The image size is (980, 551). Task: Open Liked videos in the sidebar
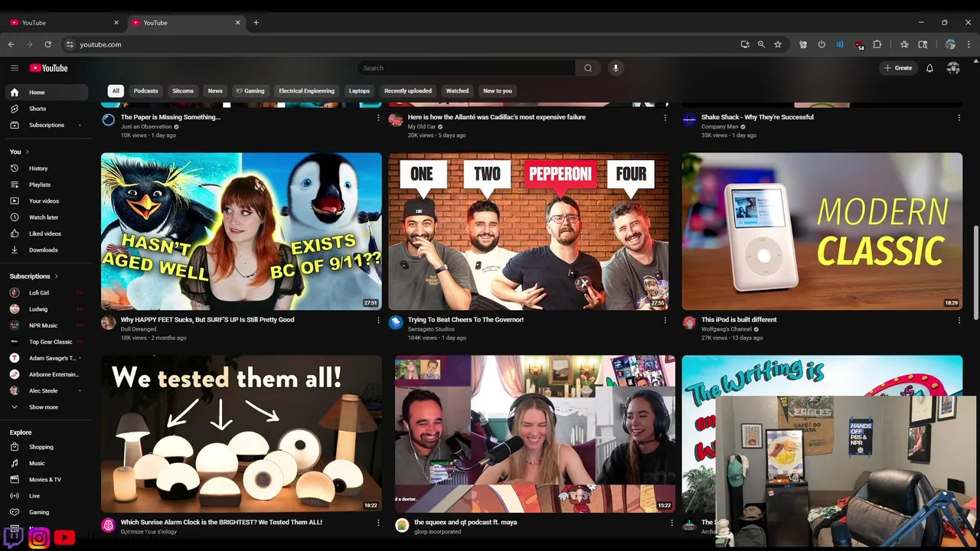[x=47, y=233]
